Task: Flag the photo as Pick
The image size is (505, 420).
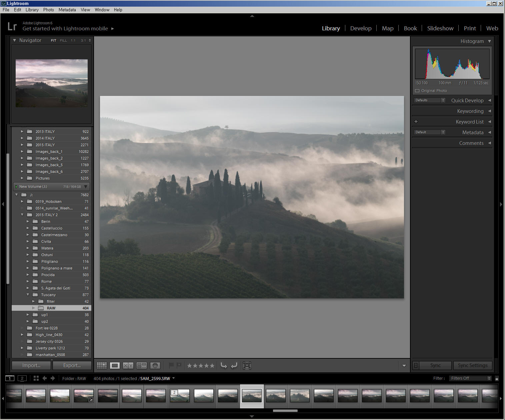Action: coord(171,365)
